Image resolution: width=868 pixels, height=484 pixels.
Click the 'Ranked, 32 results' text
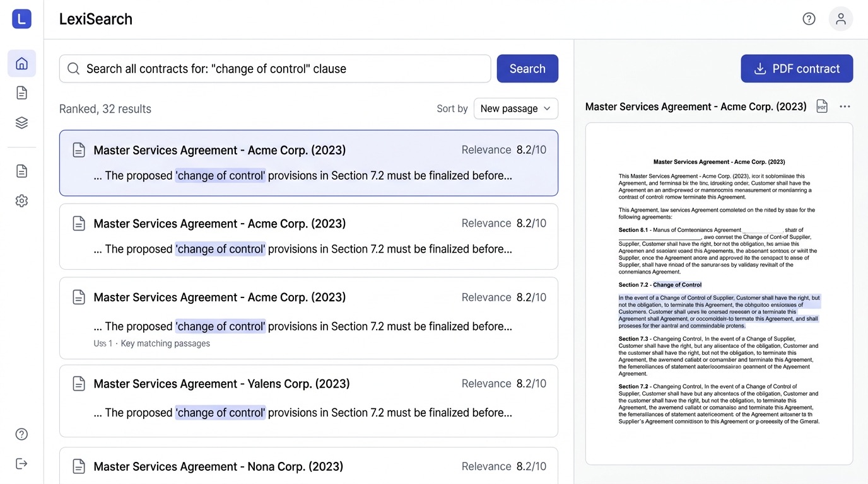(105, 109)
